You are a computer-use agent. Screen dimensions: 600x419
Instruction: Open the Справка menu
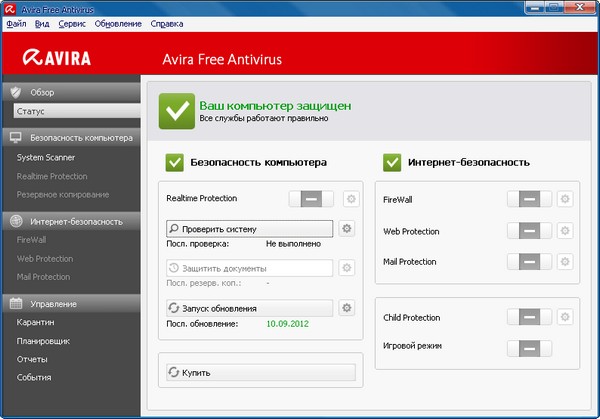[x=166, y=23]
